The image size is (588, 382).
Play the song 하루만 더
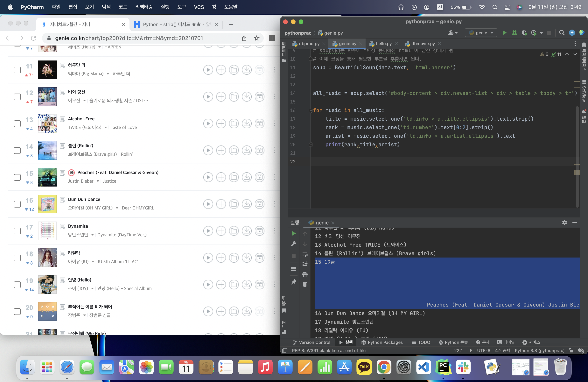(x=208, y=70)
